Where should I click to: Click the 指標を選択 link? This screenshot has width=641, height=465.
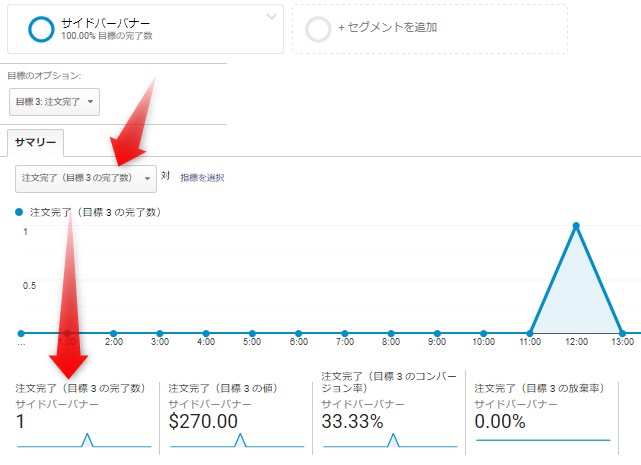pyautogui.click(x=202, y=177)
